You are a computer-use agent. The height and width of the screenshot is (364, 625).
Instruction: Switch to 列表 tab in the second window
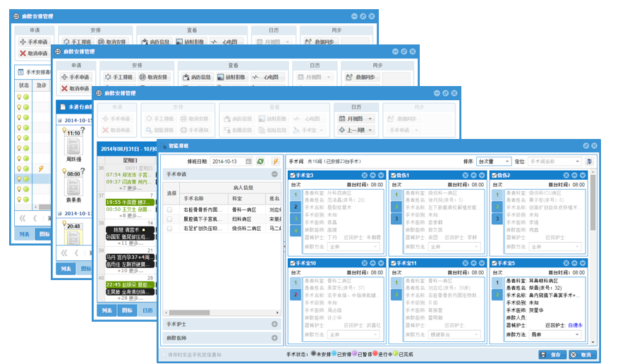click(x=66, y=269)
